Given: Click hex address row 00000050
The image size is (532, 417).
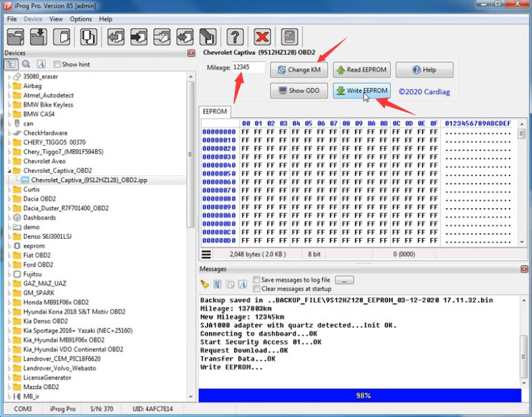Looking at the screenshot, I should point(219,174).
